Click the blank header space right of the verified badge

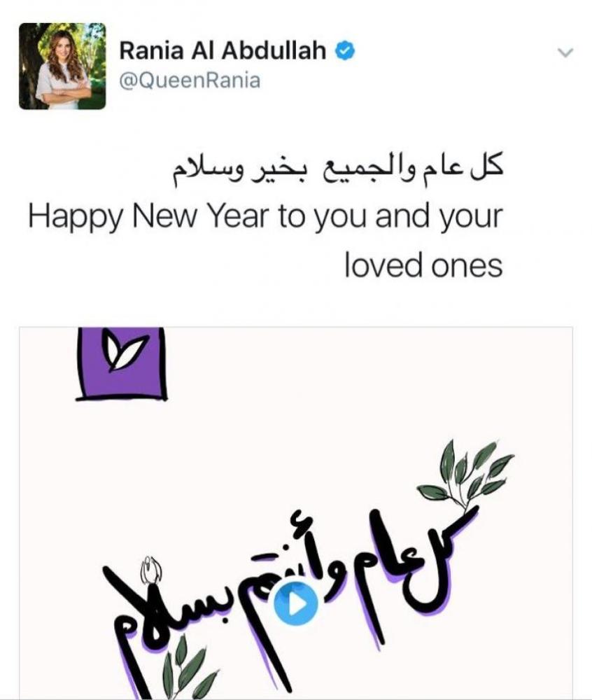pyautogui.click(x=455, y=52)
